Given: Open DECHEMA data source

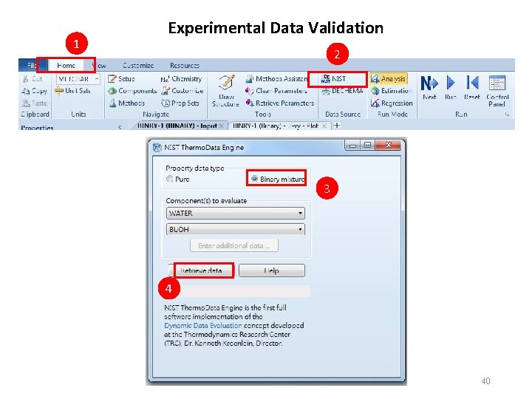Looking at the screenshot, I should coord(342,91).
